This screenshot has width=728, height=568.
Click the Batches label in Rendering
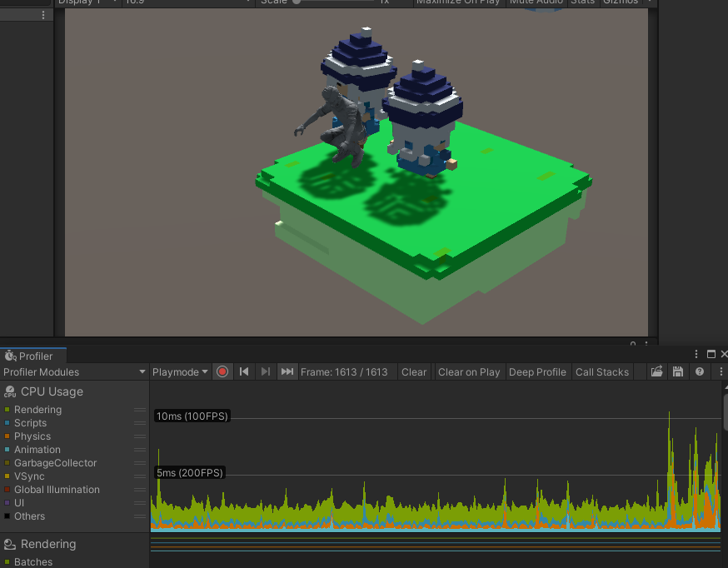33,561
